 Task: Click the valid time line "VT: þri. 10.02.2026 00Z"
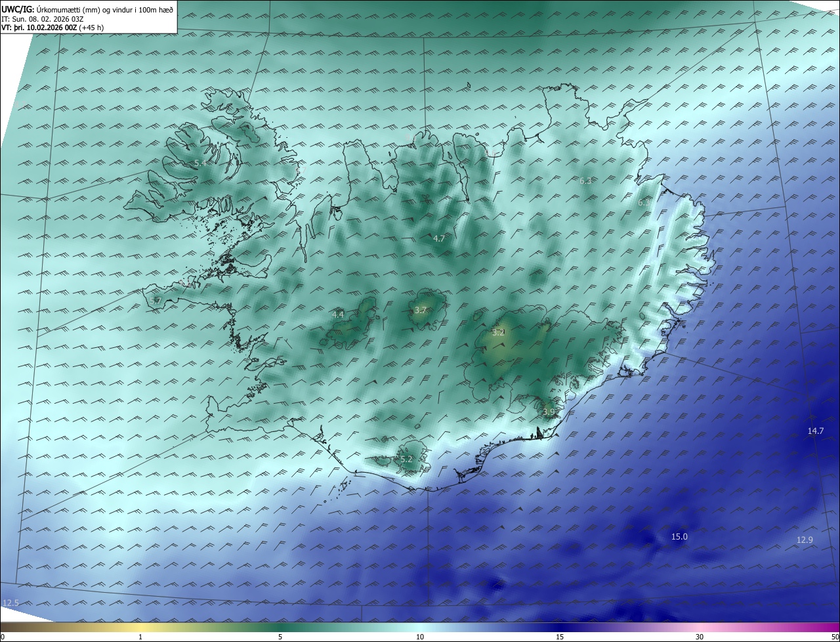pos(38,28)
